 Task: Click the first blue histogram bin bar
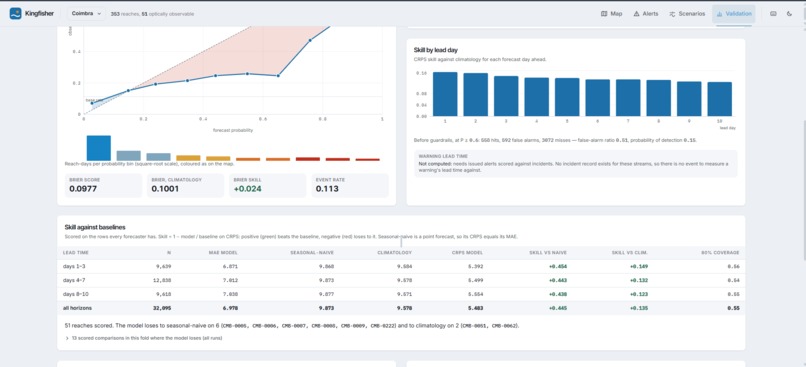point(99,148)
